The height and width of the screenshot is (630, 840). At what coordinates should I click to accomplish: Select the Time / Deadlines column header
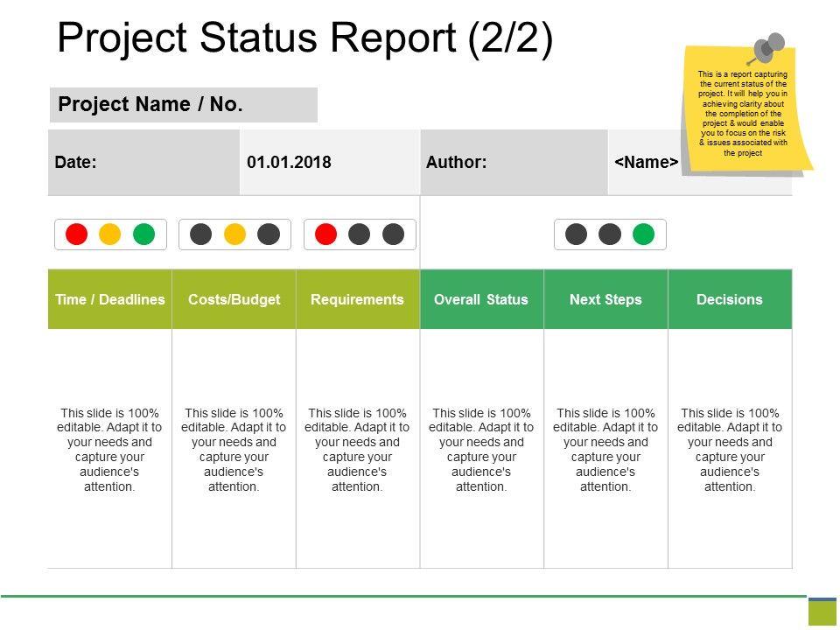click(110, 299)
